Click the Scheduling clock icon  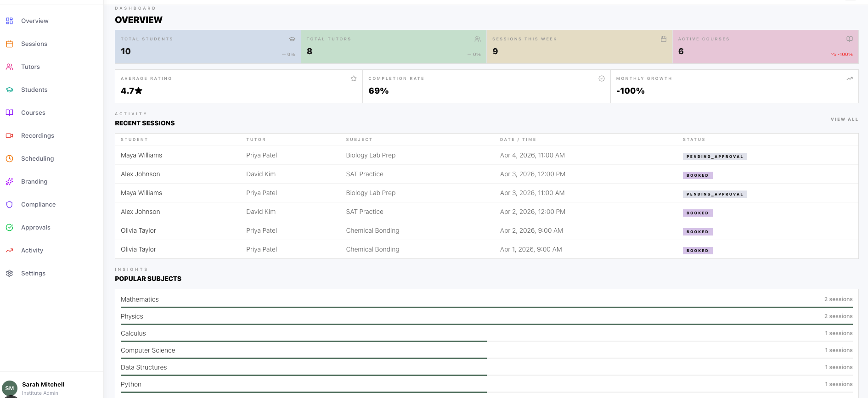(9, 159)
